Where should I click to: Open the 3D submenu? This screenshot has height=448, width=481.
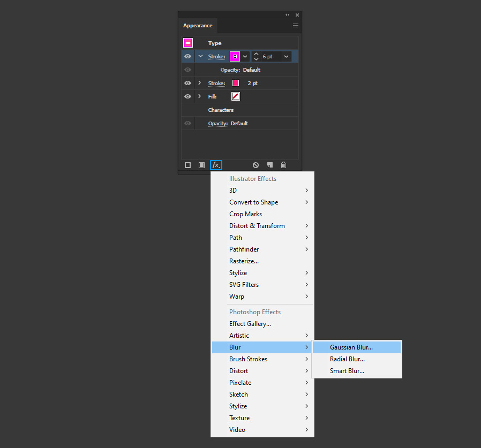point(262,191)
